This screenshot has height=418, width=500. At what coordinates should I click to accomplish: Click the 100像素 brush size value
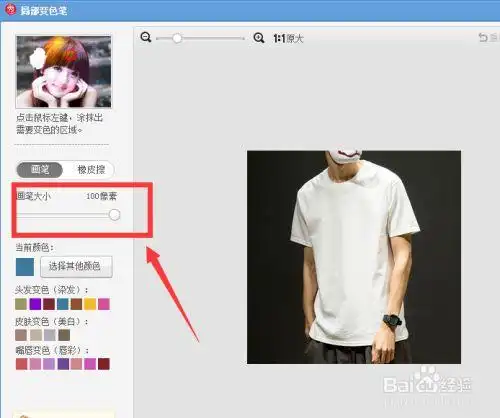point(102,196)
